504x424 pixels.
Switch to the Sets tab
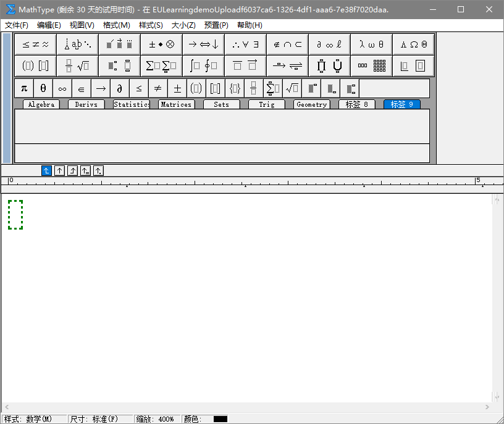222,104
